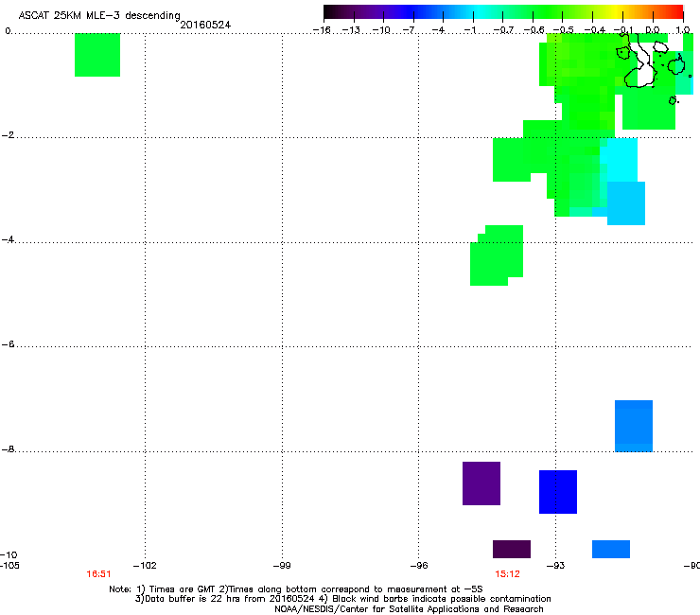Viewport: 700px width, 615px height.
Task: Click the dark maroon data block near -10 latitude
Action: 512,550
